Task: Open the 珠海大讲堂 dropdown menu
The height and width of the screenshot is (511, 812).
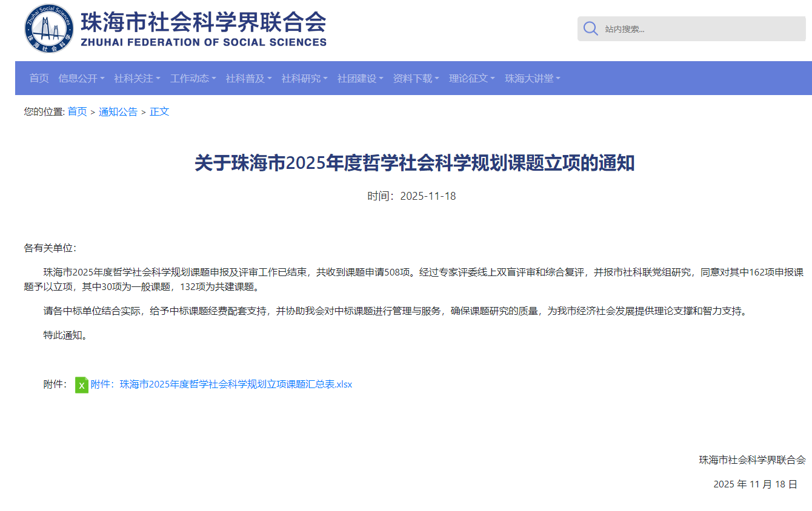Action: [x=532, y=78]
